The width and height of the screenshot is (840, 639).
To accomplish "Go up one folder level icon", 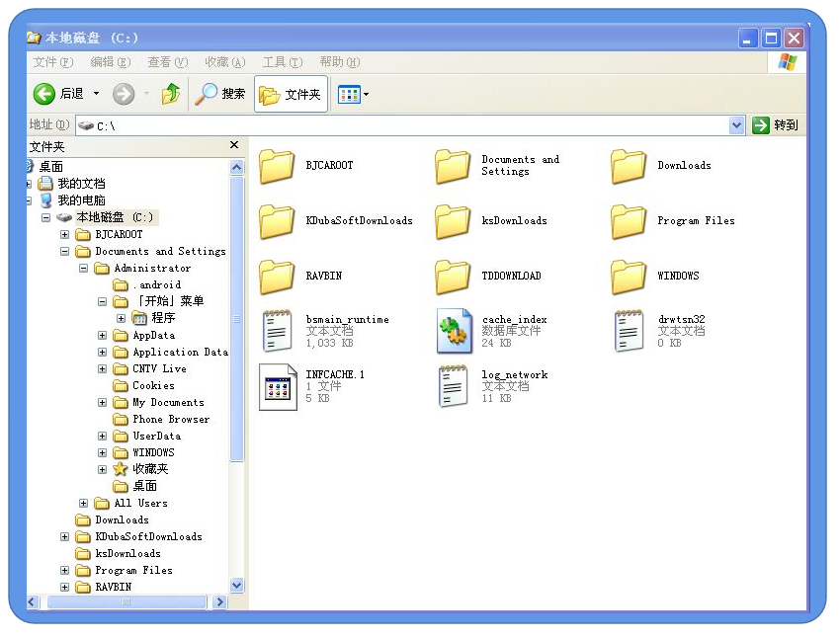I will coord(171,94).
